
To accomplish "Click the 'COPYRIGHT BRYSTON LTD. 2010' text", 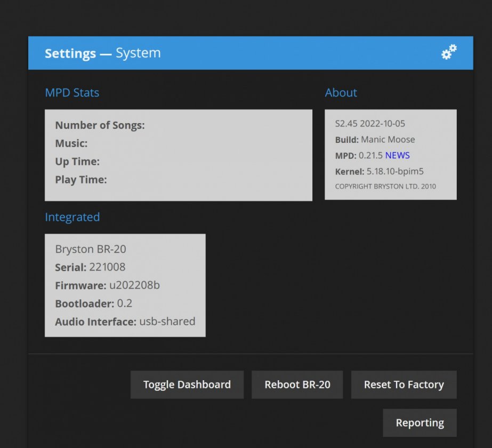I will click(x=385, y=187).
